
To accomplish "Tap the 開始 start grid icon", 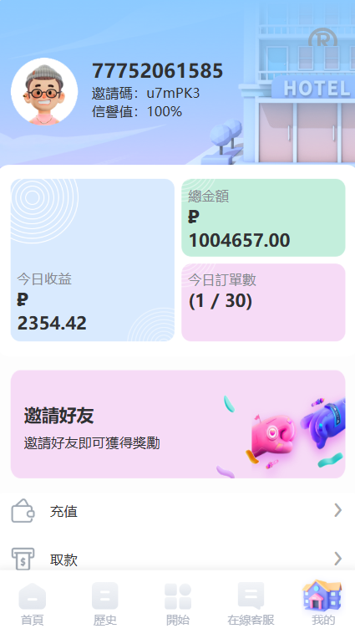I will pyautogui.click(x=178, y=596).
